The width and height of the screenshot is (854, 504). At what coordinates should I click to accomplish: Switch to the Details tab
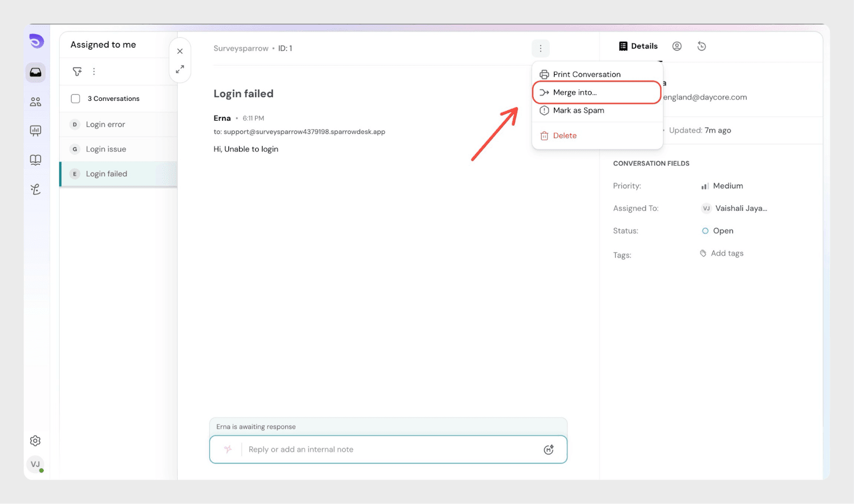(638, 46)
